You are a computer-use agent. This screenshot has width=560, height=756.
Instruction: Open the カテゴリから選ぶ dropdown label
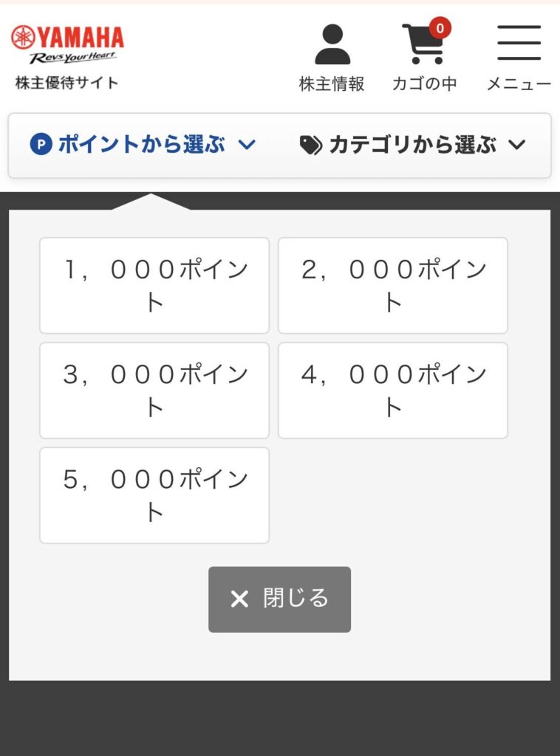coord(412,145)
